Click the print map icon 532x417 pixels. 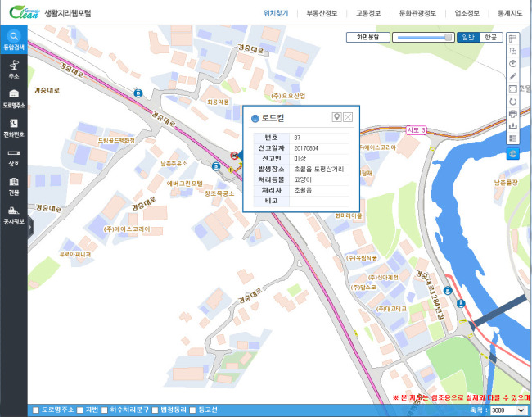[513, 114]
